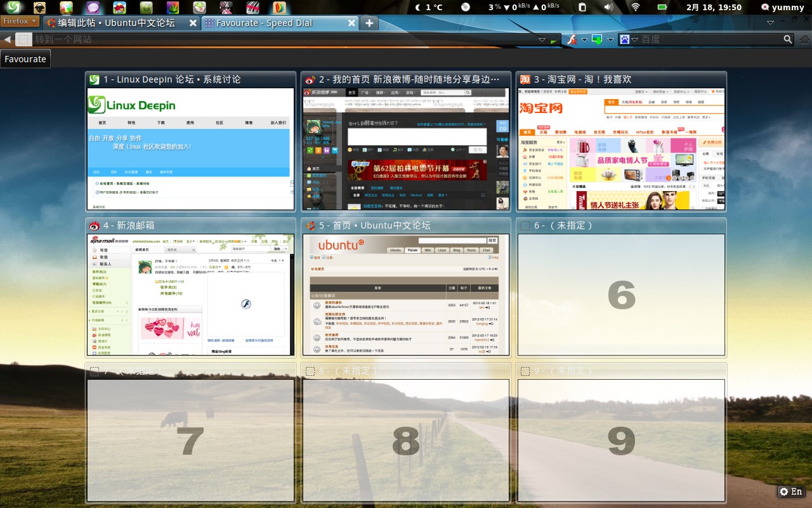Viewport: 812px width, 508px height.
Task: Select the Favourate speed dial group tab
Action: click(x=25, y=59)
